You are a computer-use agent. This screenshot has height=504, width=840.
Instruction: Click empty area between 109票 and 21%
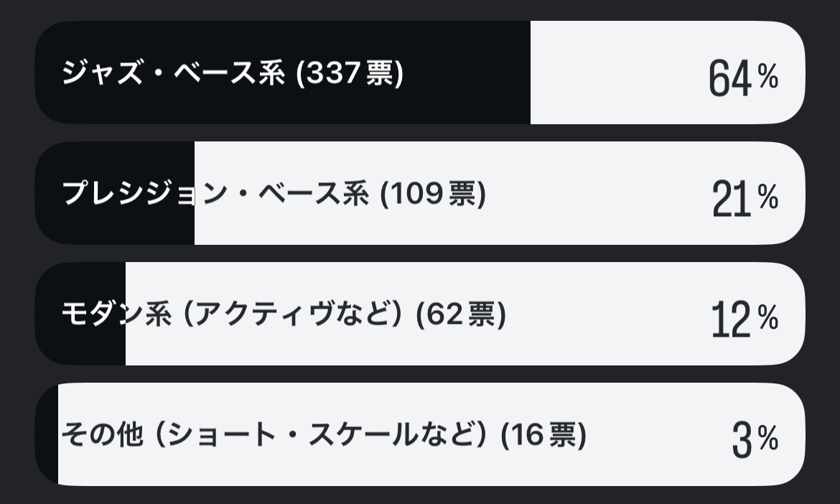coord(596,194)
